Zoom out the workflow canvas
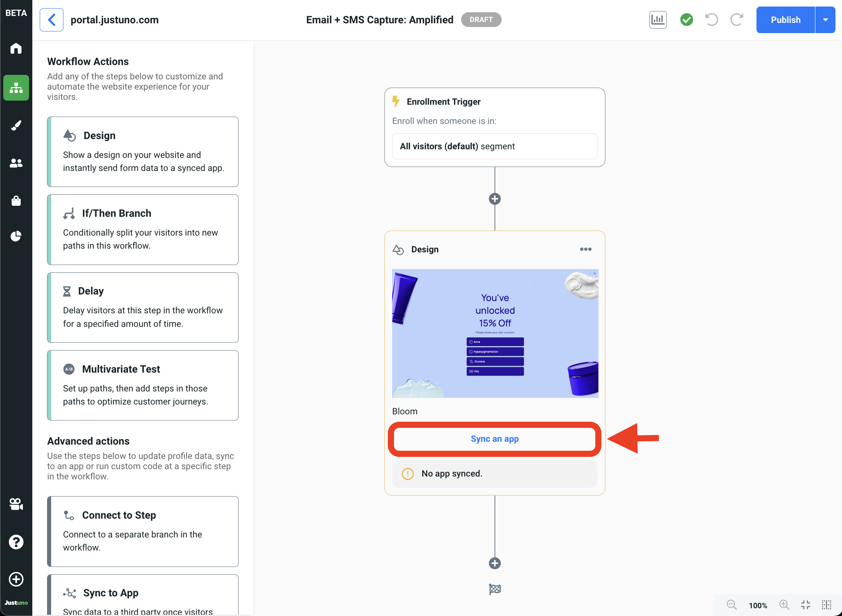 [x=732, y=605]
